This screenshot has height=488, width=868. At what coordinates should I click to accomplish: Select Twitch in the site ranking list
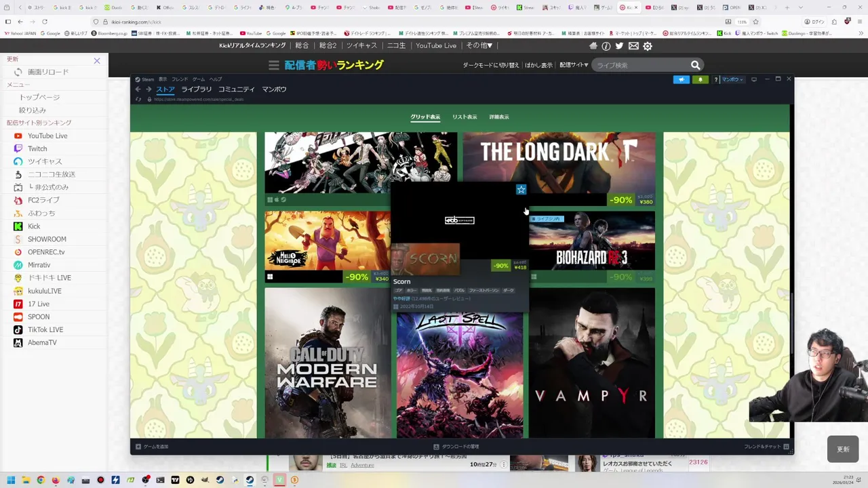37,148
